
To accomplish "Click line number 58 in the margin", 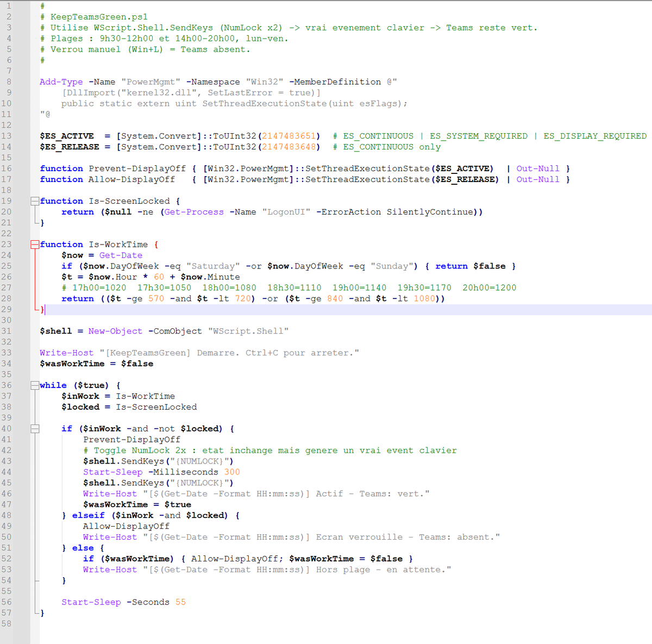I will [6, 624].
